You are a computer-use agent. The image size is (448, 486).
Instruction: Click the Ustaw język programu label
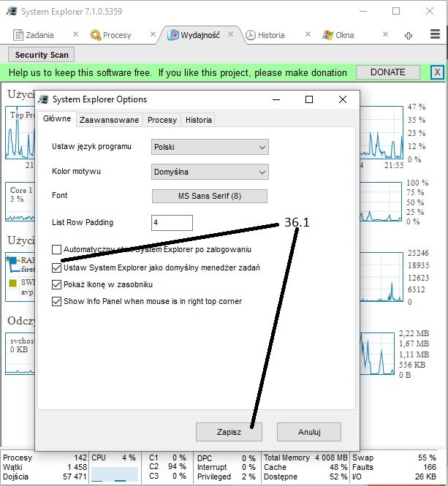coord(92,147)
